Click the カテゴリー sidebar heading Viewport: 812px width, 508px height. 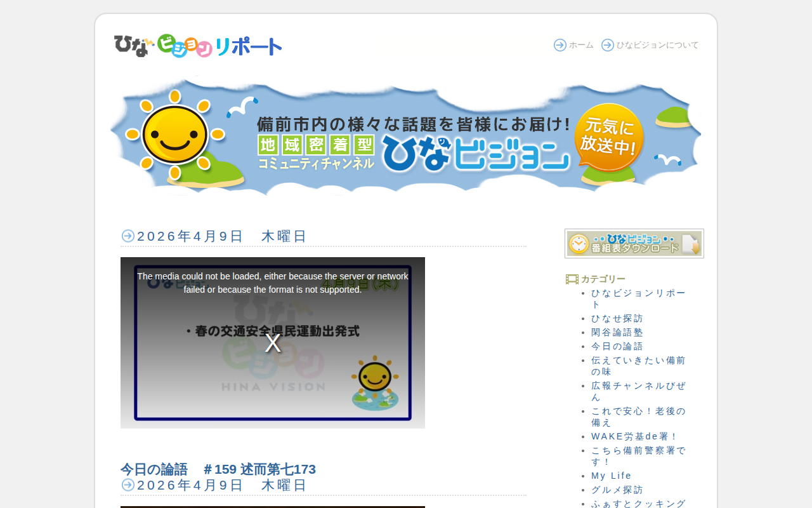[603, 279]
